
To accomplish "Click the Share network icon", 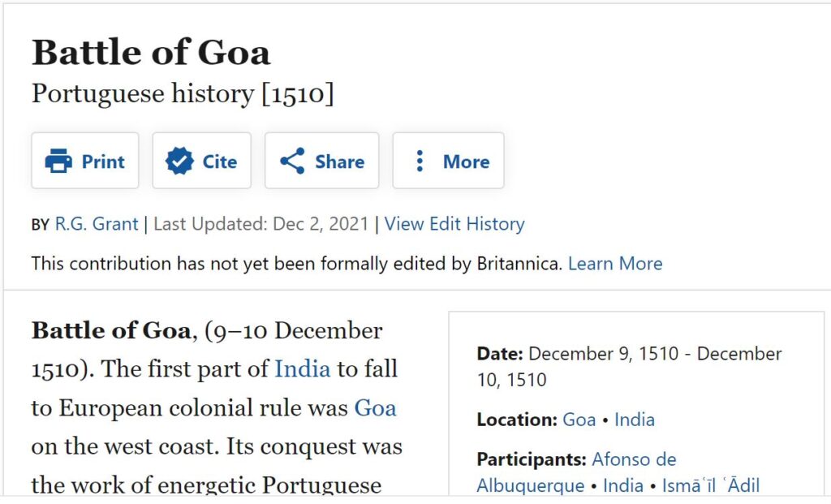I will (x=292, y=162).
